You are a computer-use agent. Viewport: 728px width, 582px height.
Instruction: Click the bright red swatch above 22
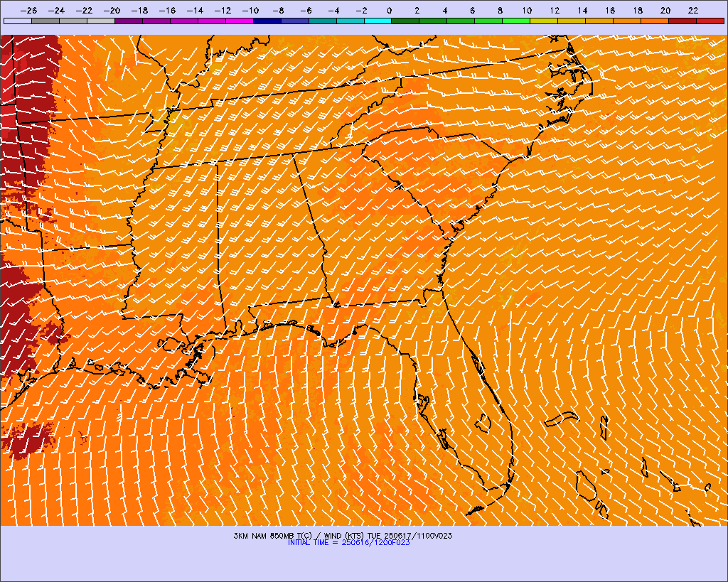click(x=710, y=21)
